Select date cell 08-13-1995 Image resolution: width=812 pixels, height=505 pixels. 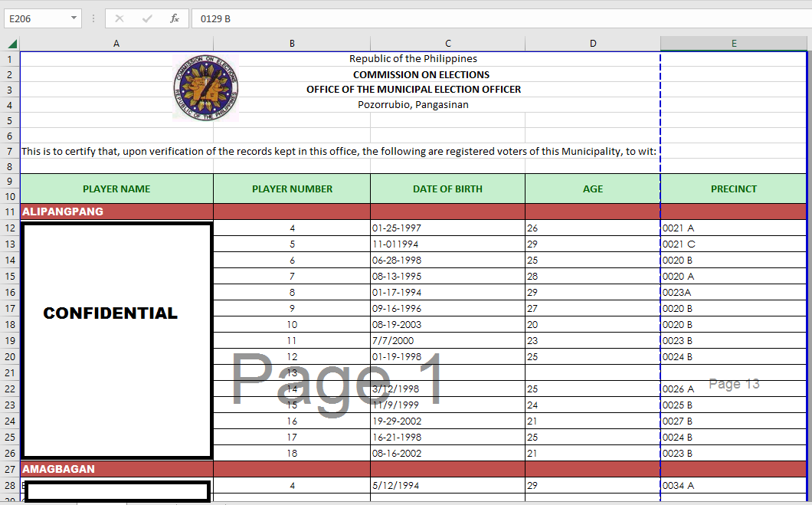coord(448,276)
